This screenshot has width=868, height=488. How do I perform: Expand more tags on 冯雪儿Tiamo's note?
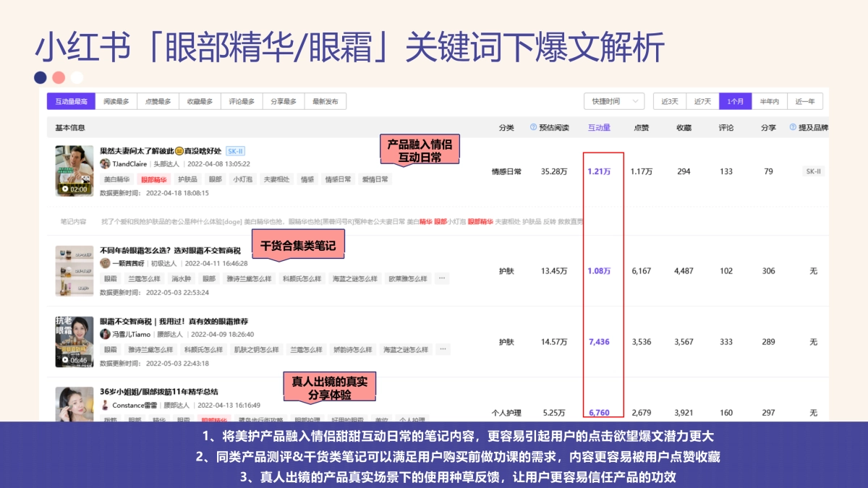[442, 348]
